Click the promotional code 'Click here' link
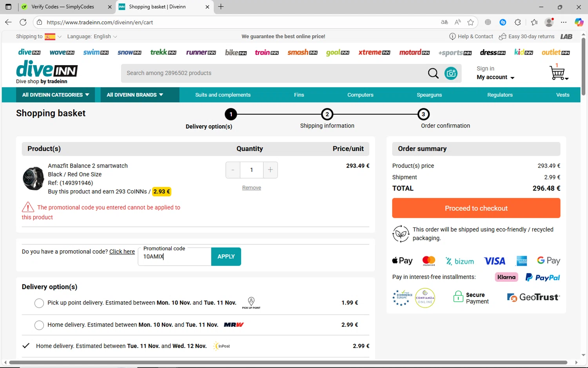588x368 pixels. tap(122, 251)
